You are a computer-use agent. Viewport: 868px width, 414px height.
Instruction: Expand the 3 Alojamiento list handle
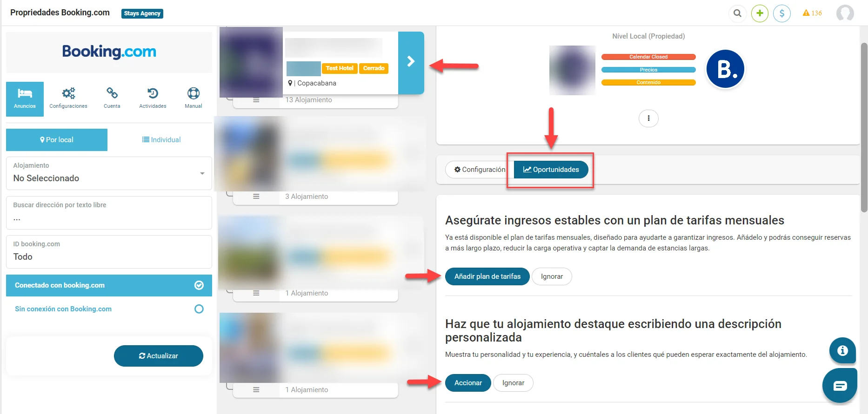pyautogui.click(x=256, y=197)
